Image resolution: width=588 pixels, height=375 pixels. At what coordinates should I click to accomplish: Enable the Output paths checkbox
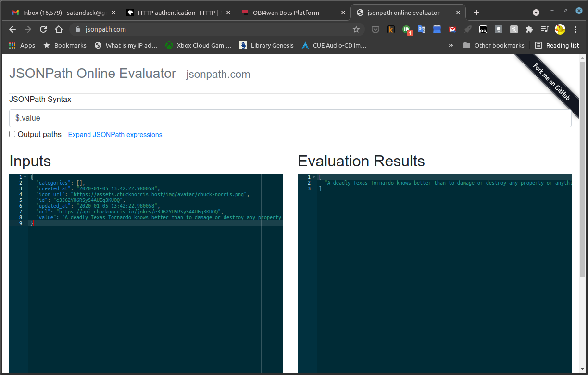[13, 134]
